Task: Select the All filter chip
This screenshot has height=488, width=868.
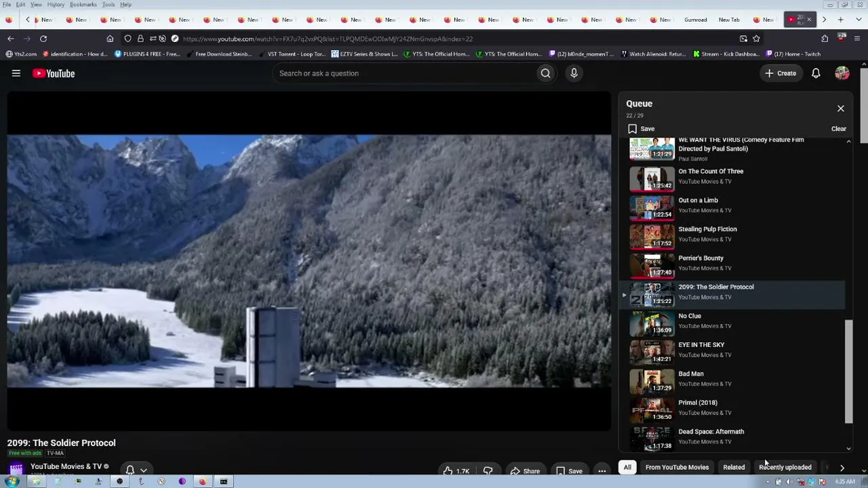Action: coord(627,467)
